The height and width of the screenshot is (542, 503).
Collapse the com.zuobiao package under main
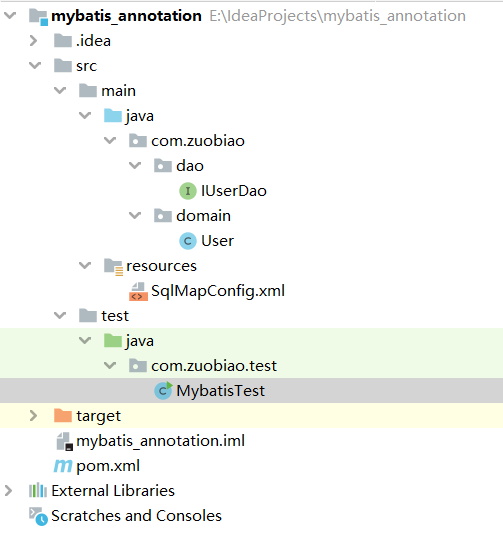110,140
